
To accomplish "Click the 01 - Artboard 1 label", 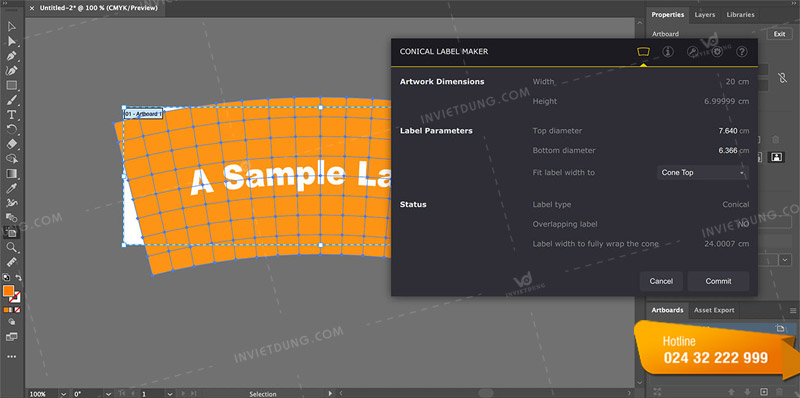I will tap(143, 114).
